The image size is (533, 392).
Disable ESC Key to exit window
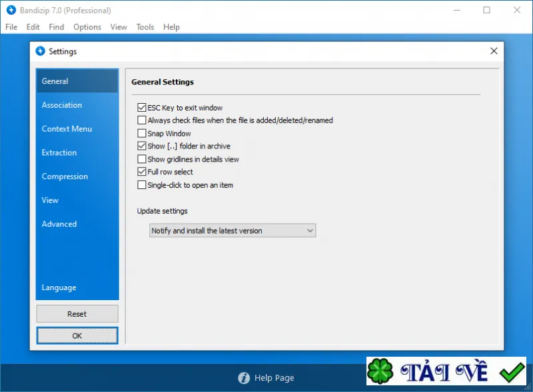[x=142, y=108]
